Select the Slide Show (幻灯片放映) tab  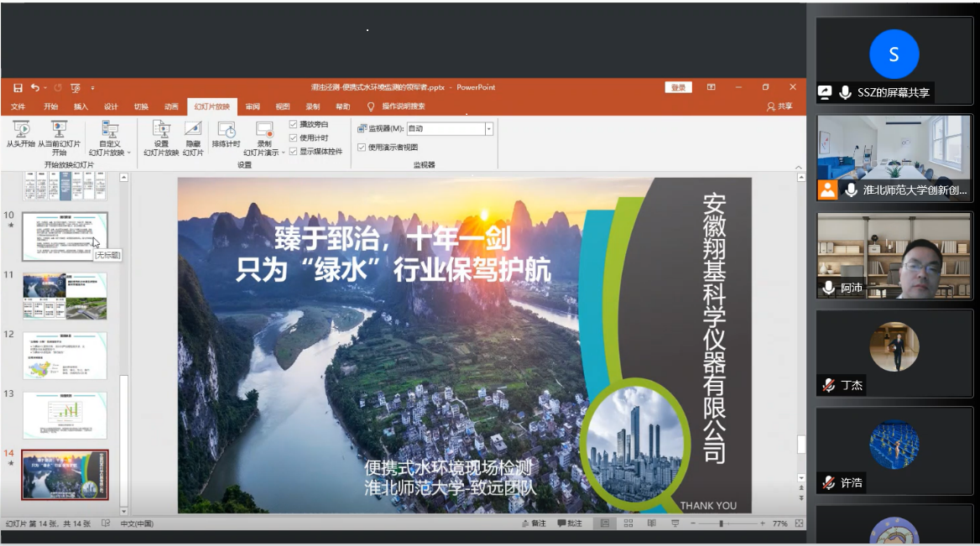coord(212,107)
